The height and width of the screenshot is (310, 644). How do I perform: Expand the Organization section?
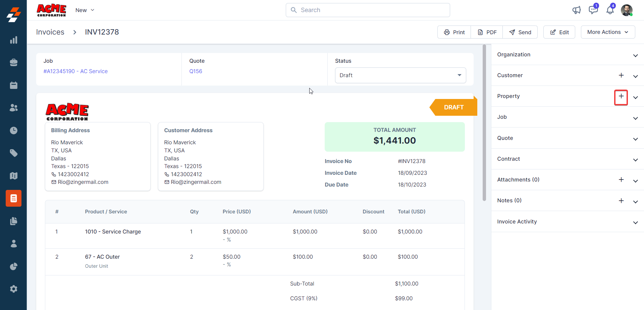(x=635, y=55)
